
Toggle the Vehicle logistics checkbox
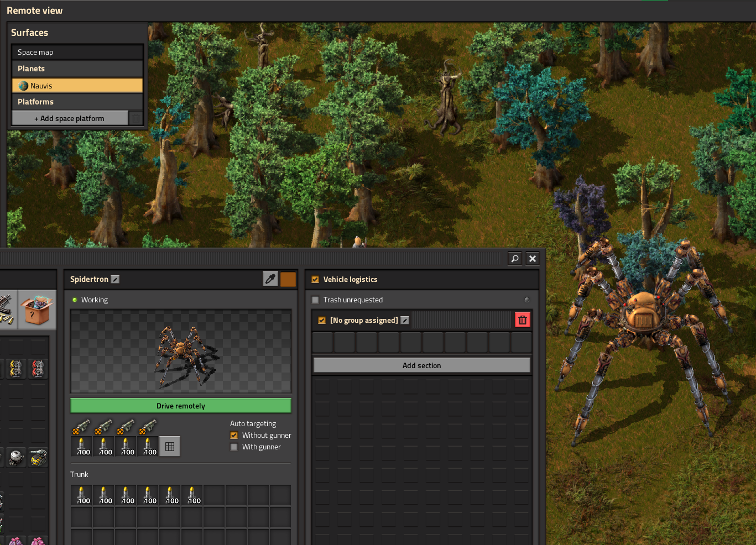(x=315, y=280)
